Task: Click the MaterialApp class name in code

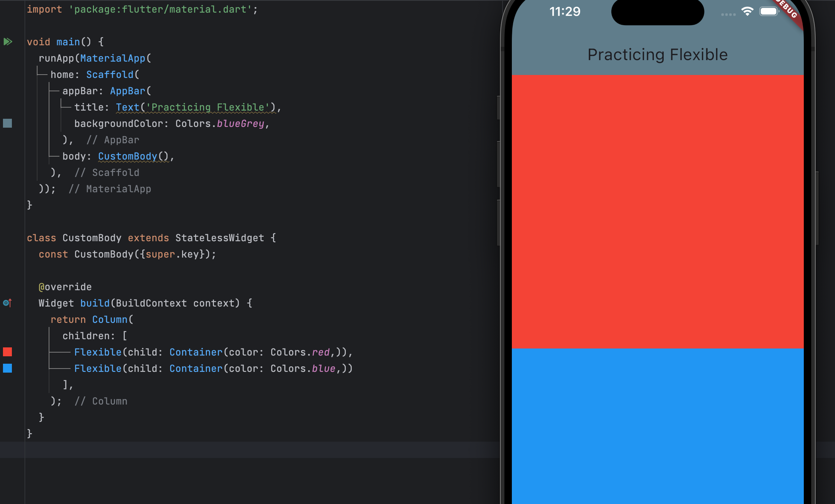Action: click(x=113, y=58)
